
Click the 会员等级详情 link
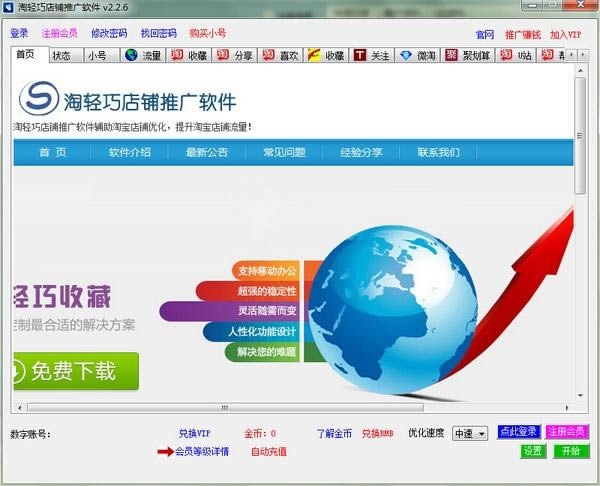(x=202, y=452)
